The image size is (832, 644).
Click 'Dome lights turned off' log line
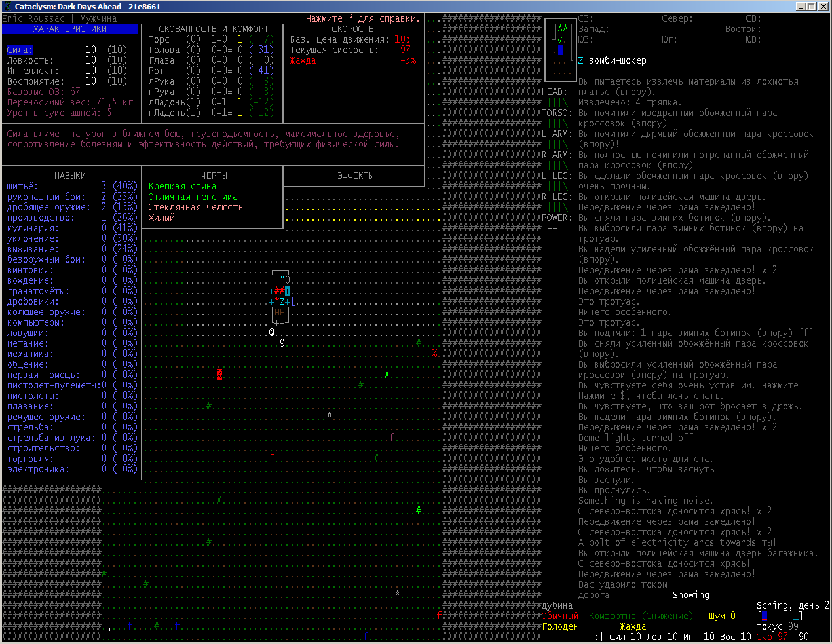[x=635, y=438]
